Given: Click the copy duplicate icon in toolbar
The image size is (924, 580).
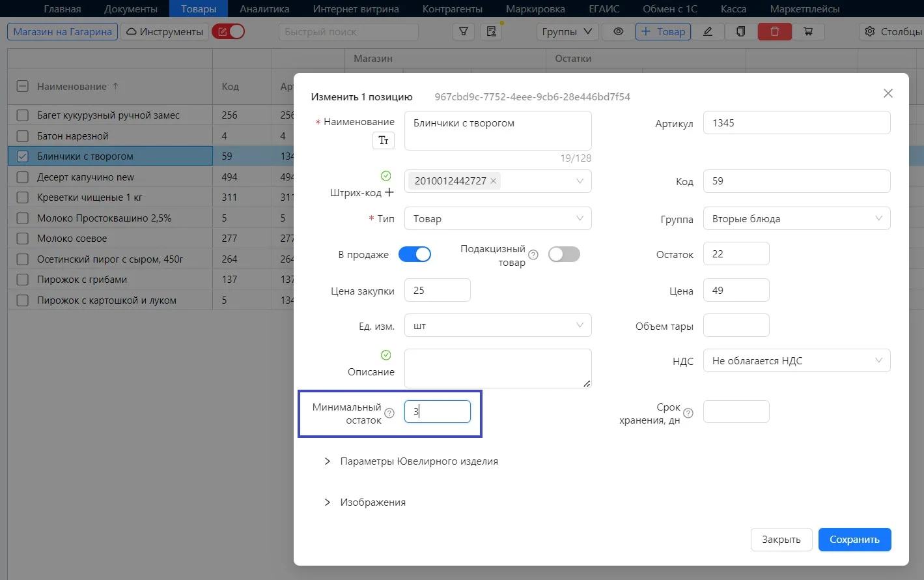Looking at the screenshot, I should 740,31.
